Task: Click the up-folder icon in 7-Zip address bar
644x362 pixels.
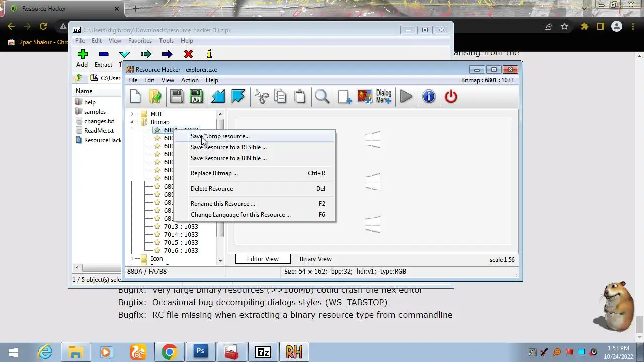Action: [x=78, y=78]
